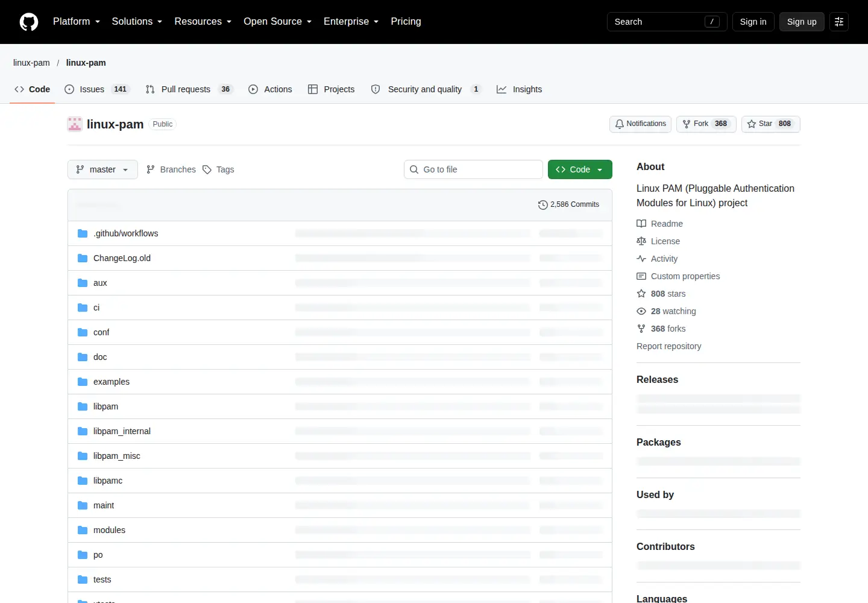Viewport: 868px width, 603px height.
Task: Fork the repository
Action: 706,124
